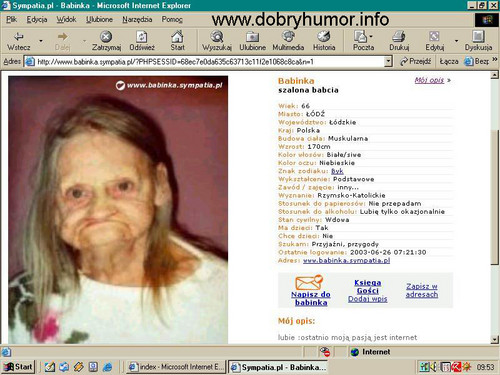Screen dimensions: 500x375
Task: Open the Księga Gości link
Action: [368, 287]
